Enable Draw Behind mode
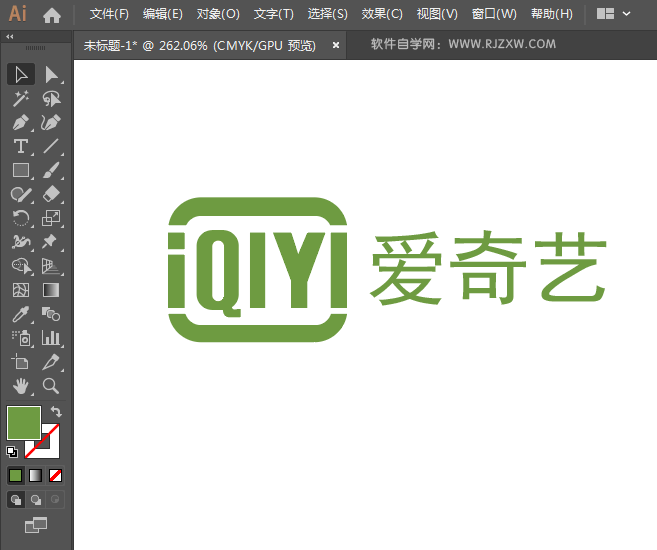The image size is (657, 550). point(36,499)
